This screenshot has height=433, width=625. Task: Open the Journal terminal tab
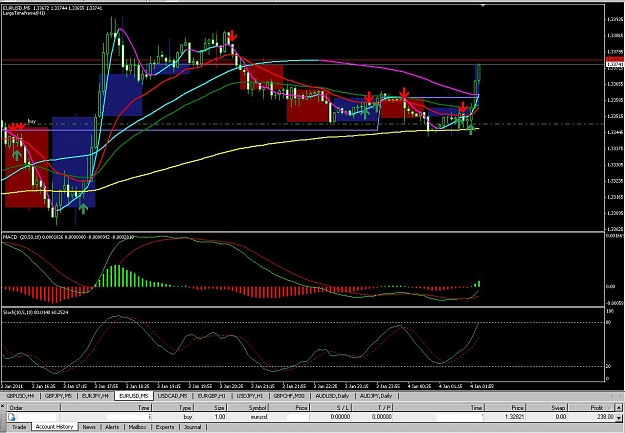point(193,427)
